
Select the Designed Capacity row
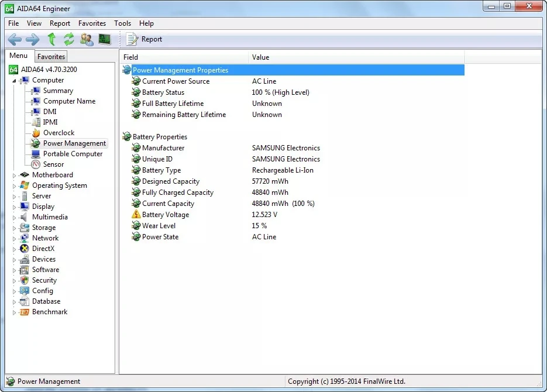(x=293, y=181)
